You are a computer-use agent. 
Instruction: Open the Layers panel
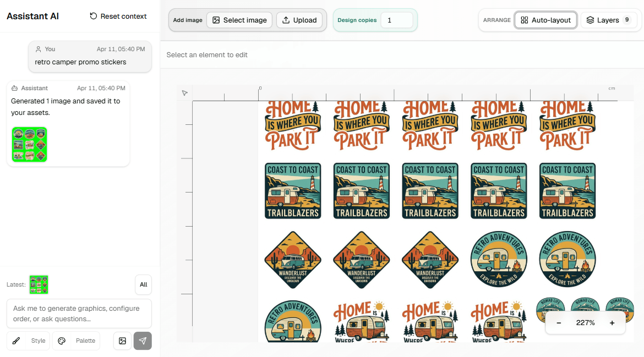pyautogui.click(x=608, y=20)
